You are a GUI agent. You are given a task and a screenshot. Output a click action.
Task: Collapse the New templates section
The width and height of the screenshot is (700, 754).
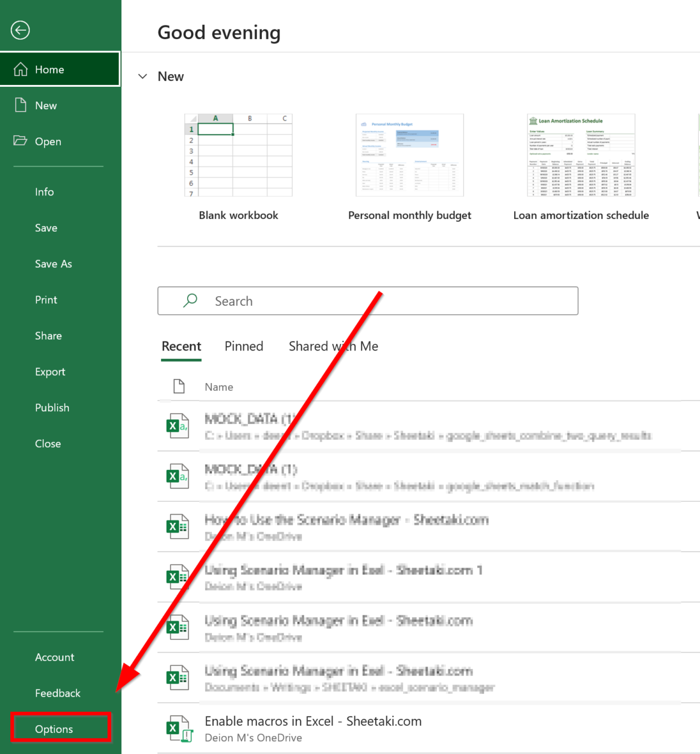click(142, 76)
